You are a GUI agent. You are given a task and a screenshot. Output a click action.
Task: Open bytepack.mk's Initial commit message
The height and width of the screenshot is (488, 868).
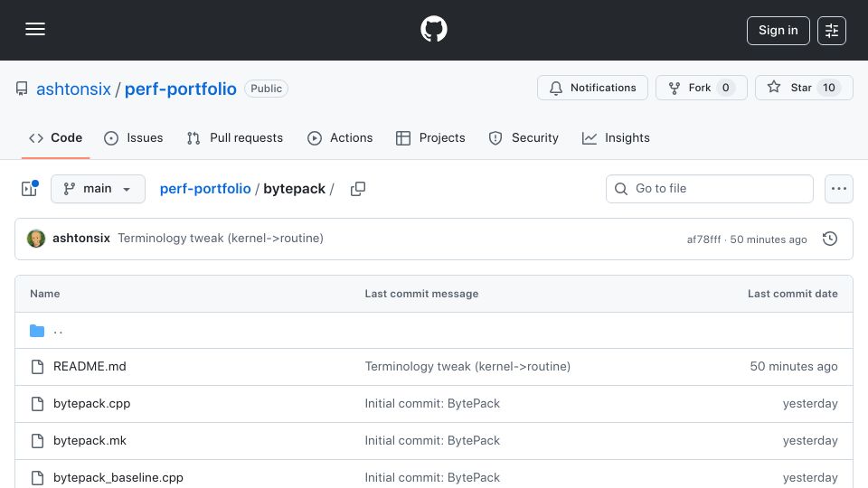(x=432, y=440)
